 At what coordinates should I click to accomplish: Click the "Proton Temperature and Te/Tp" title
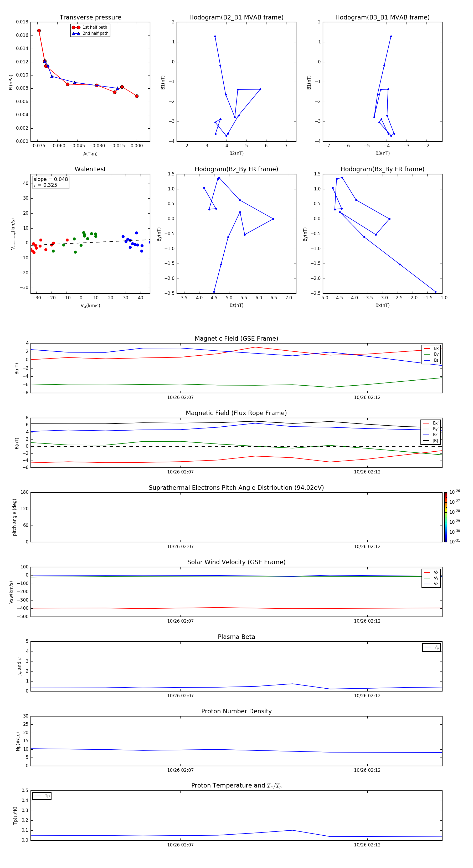(x=236, y=786)
